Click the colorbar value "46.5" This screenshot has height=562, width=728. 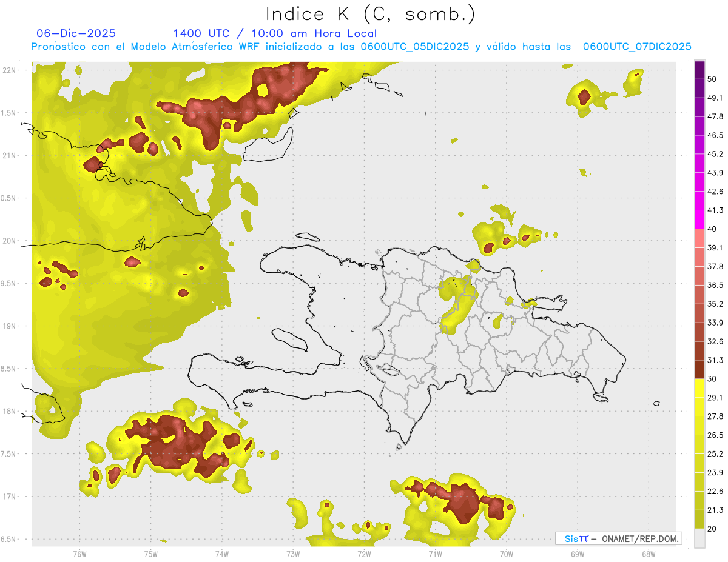click(715, 135)
